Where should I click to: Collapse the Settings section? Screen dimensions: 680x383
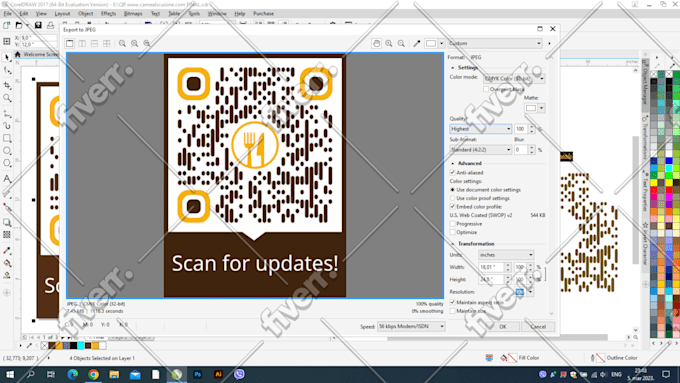pos(453,68)
